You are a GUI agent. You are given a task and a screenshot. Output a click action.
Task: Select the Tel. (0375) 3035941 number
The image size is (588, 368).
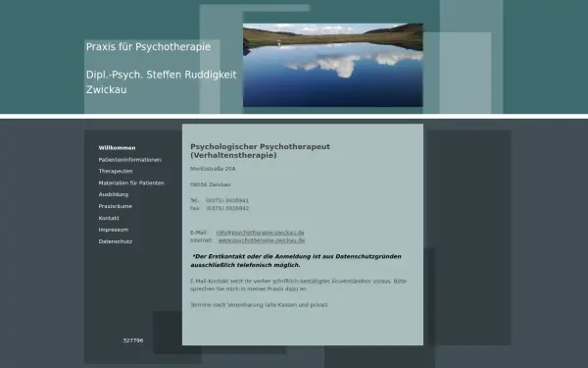click(x=220, y=200)
